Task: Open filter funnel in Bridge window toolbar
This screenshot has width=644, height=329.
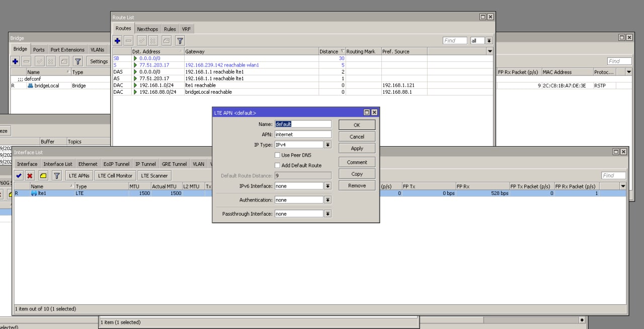Action: tap(77, 61)
